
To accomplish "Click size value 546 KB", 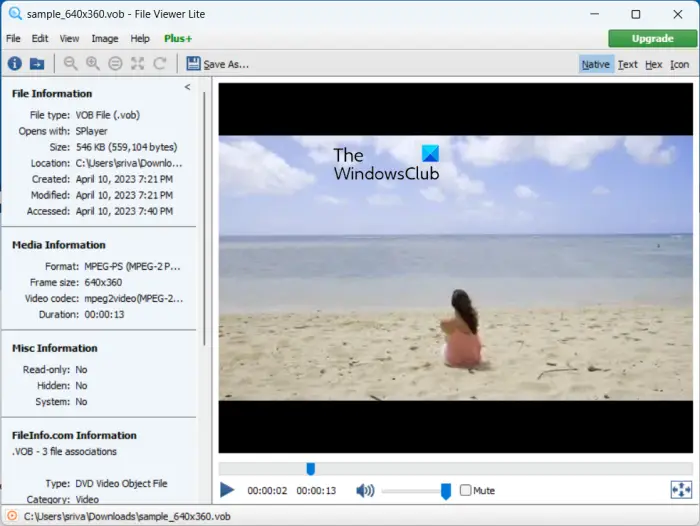I will tap(126, 147).
